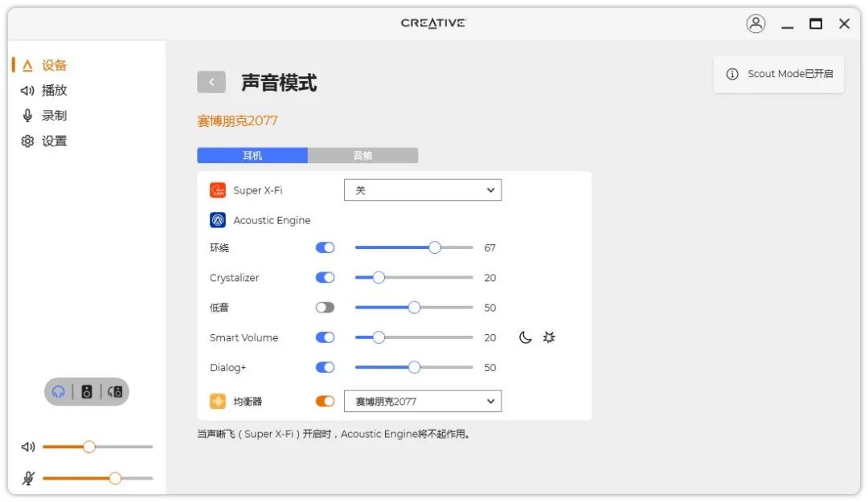Switch to the 音箱 tab
The height and width of the screenshot is (502, 868).
pyautogui.click(x=364, y=155)
